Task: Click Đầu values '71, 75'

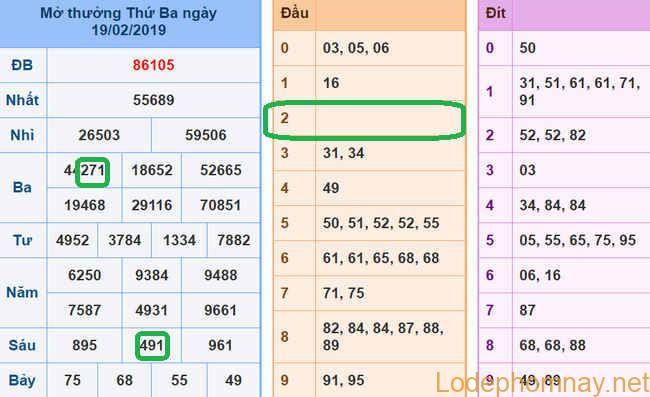Action: (x=344, y=293)
